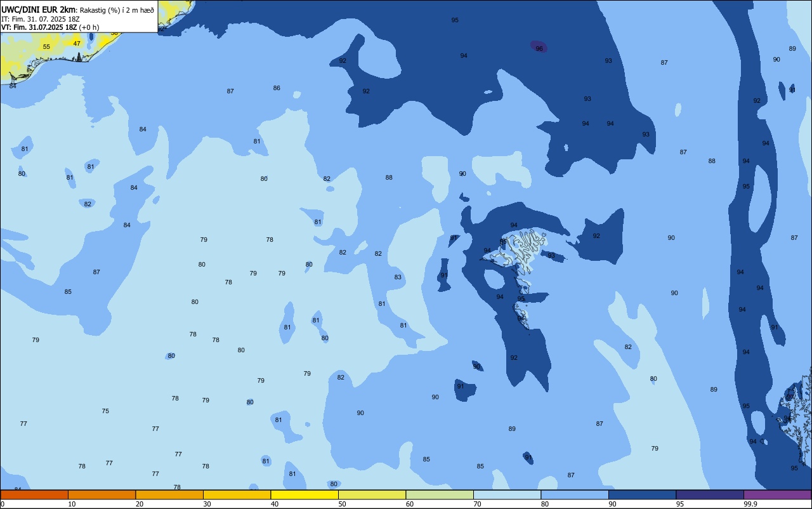Click the '83' humidity value on the map
This screenshot has width=812, height=509.
[x=398, y=277]
